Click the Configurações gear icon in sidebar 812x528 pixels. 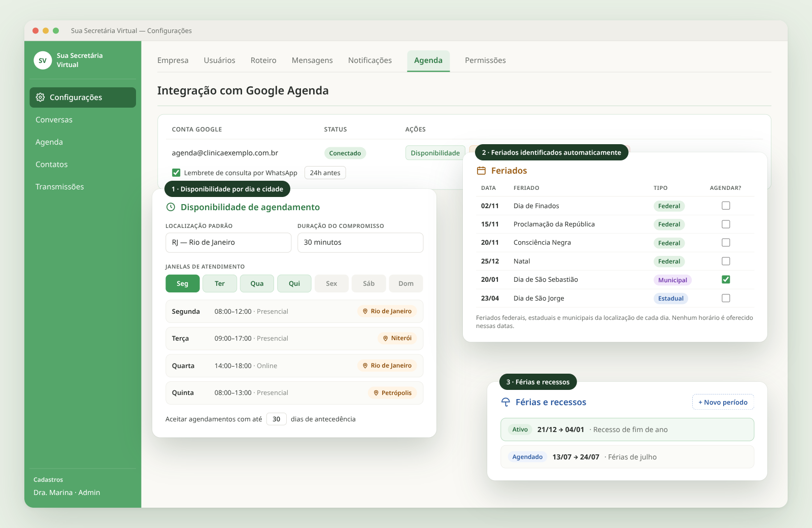(x=40, y=97)
